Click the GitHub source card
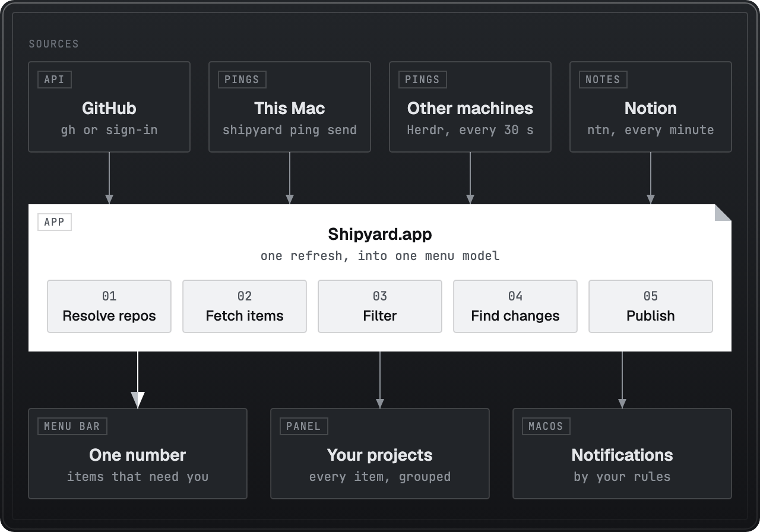The height and width of the screenshot is (532, 760). click(x=109, y=107)
